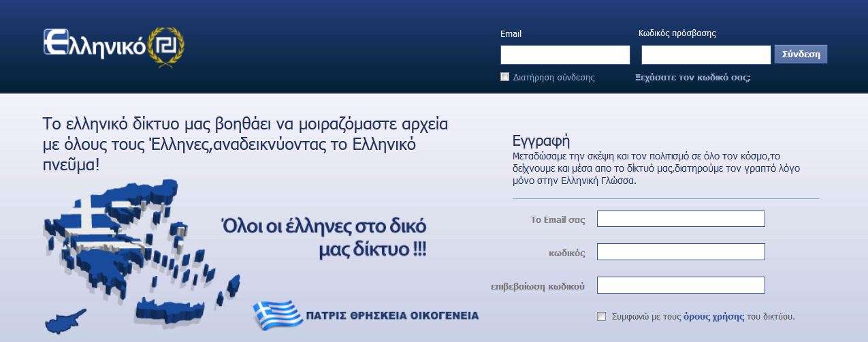Click the laurel wreath emblem in logo
The image size is (868, 342).
166,47
